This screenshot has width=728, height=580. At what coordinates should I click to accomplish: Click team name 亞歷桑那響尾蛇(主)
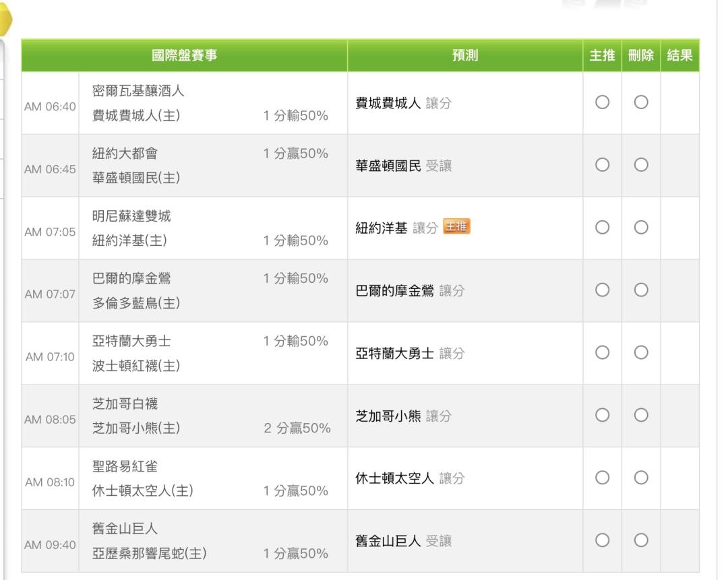click(149, 553)
